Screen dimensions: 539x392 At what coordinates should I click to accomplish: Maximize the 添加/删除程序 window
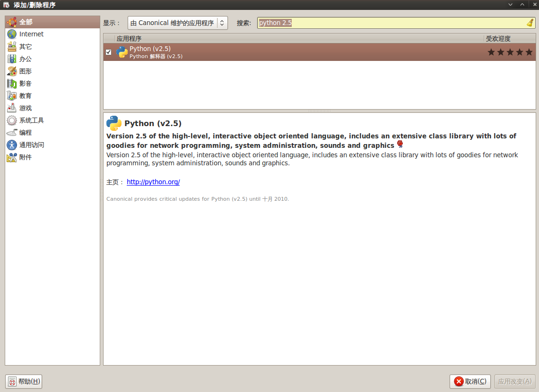522,4
